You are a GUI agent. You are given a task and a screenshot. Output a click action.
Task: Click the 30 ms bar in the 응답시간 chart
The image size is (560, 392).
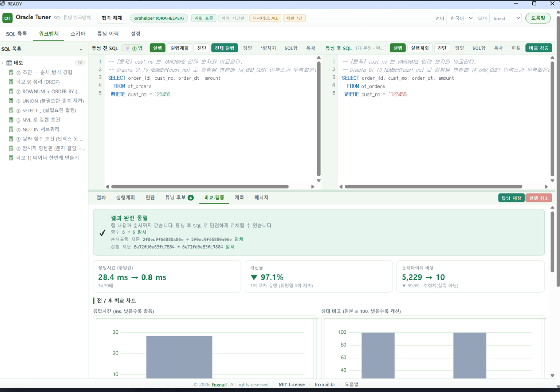pos(179,357)
